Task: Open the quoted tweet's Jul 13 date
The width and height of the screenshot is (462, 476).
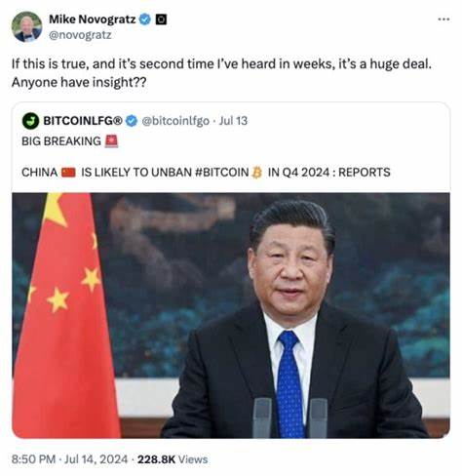Action: 233,121
